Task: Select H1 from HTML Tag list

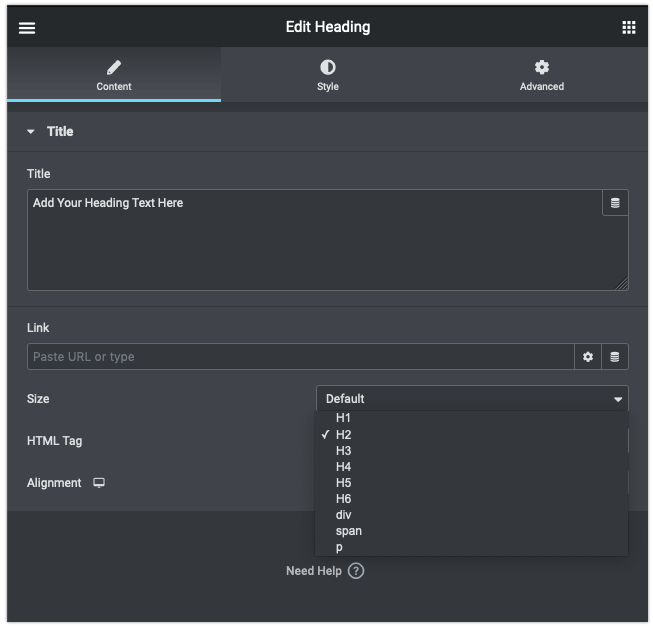Action: 344,418
